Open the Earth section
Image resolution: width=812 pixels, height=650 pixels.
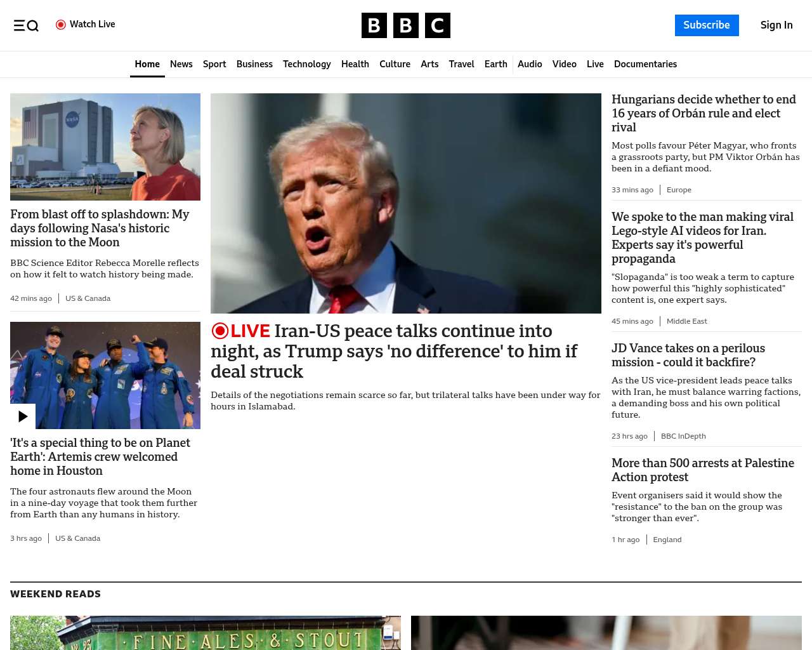point(495,64)
